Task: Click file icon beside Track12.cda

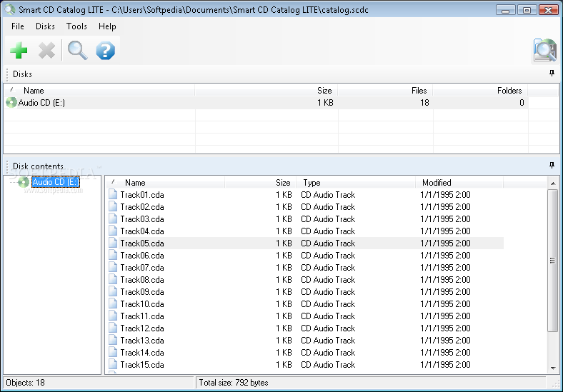Action: (x=113, y=328)
